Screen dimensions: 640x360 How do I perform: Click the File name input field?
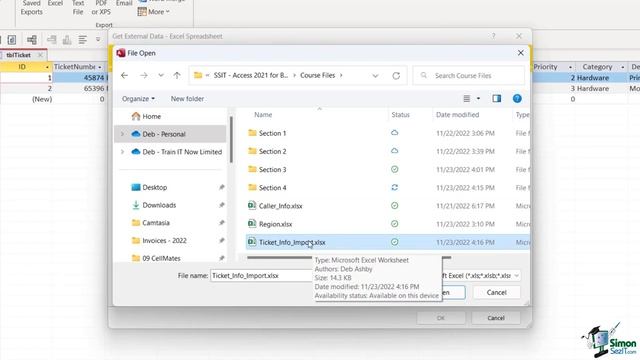click(x=261, y=276)
